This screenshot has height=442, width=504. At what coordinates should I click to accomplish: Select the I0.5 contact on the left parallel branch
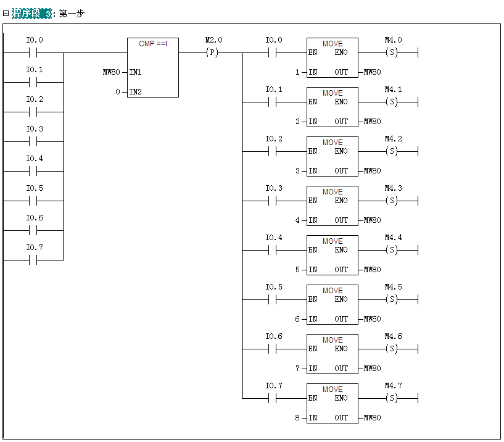click(34, 201)
